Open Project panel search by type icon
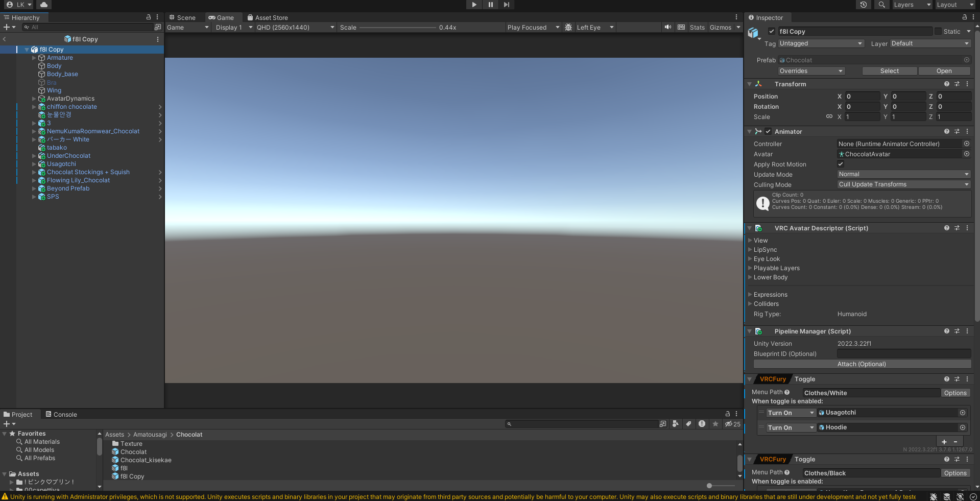This screenshot has width=980, height=501. pyautogui.click(x=676, y=424)
